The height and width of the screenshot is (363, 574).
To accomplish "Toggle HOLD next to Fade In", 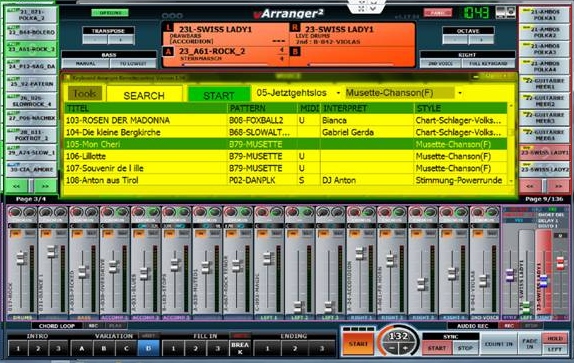I will [555, 338].
